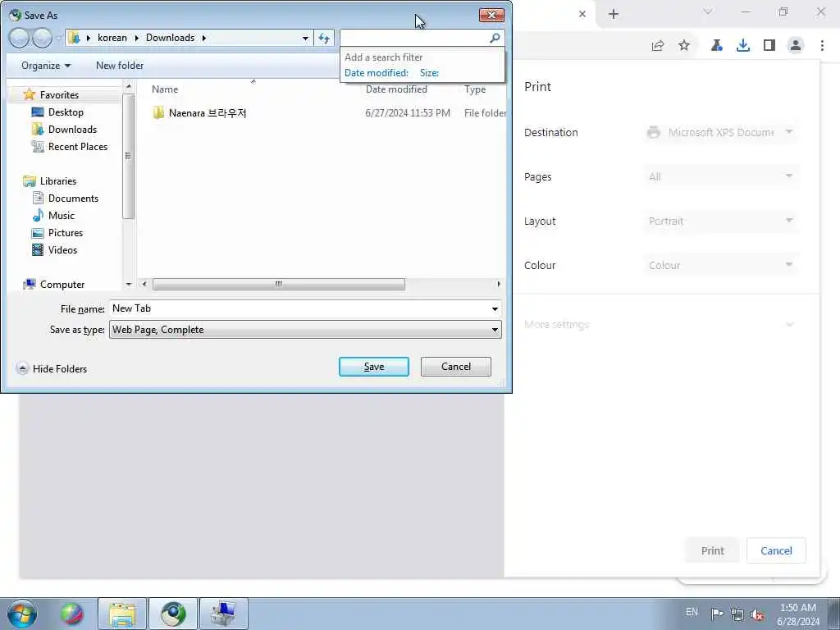Cancel the browser Print dialog

point(776,550)
